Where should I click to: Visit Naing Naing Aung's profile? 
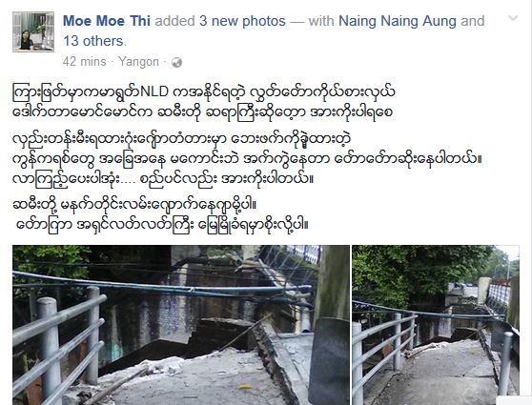click(x=398, y=21)
